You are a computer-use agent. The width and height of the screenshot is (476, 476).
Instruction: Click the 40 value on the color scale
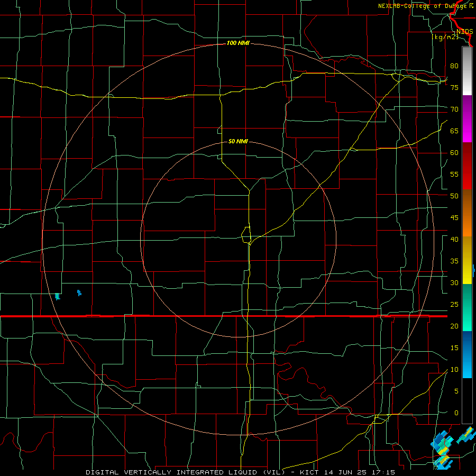coord(454,239)
